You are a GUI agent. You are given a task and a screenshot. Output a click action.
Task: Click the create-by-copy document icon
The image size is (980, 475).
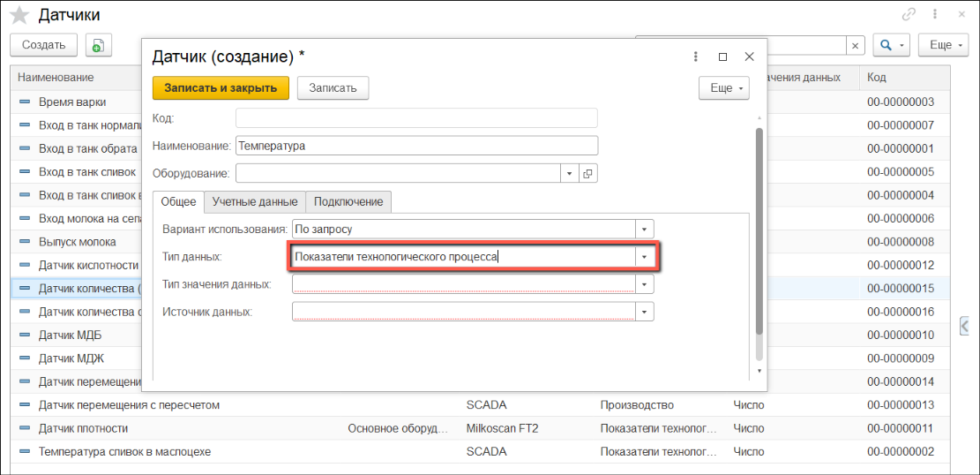[x=97, y=45]
